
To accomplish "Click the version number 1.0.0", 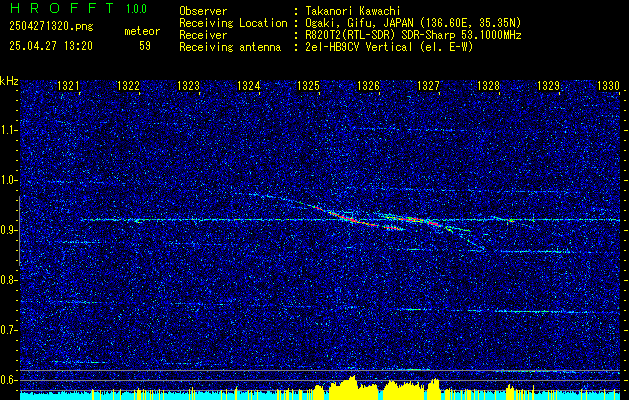I will [x=136, y=9].
